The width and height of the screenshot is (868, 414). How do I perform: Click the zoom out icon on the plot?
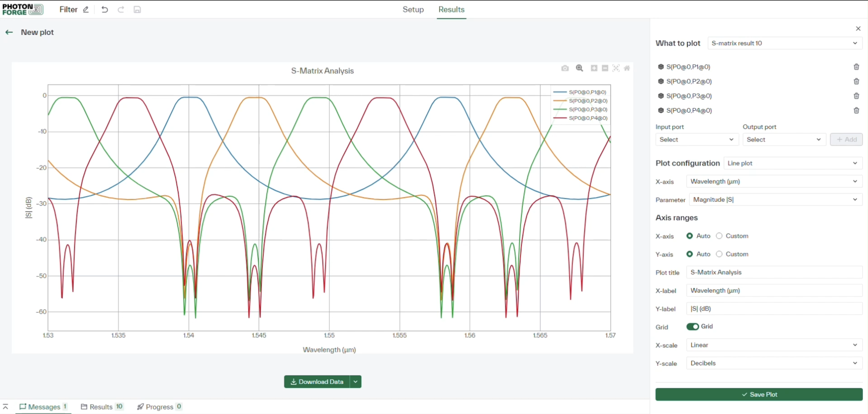[605, 68]
